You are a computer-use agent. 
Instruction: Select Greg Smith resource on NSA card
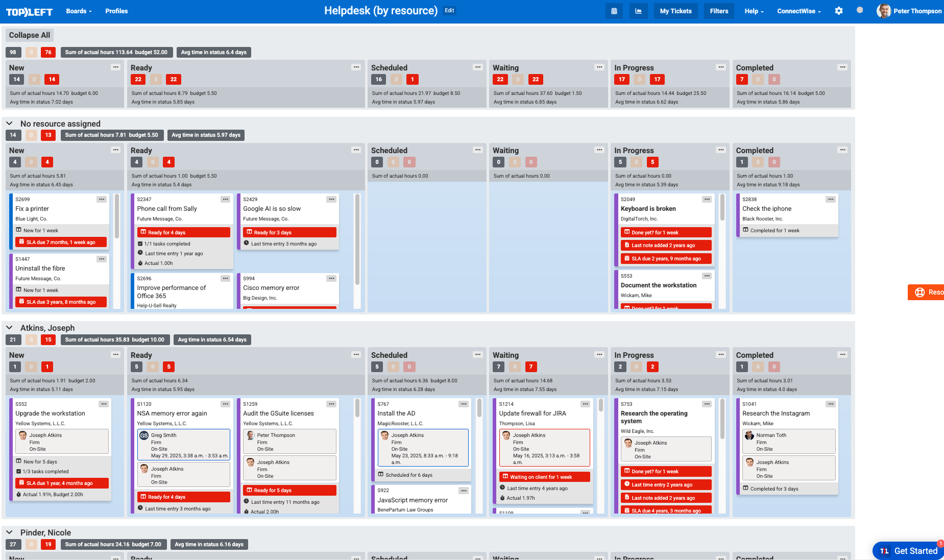point(184,445)
